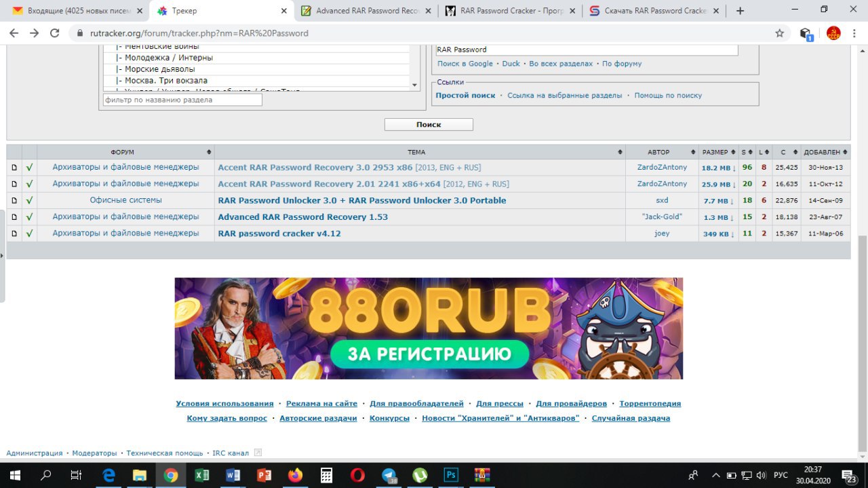Click the external link icon beside IRC канал

click(258, 453)
